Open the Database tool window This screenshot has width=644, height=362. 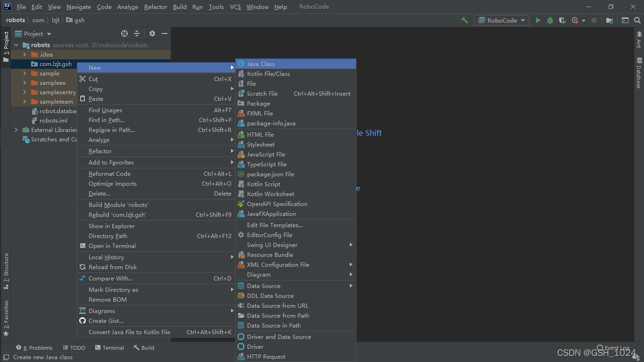click(x=639, y=73)
